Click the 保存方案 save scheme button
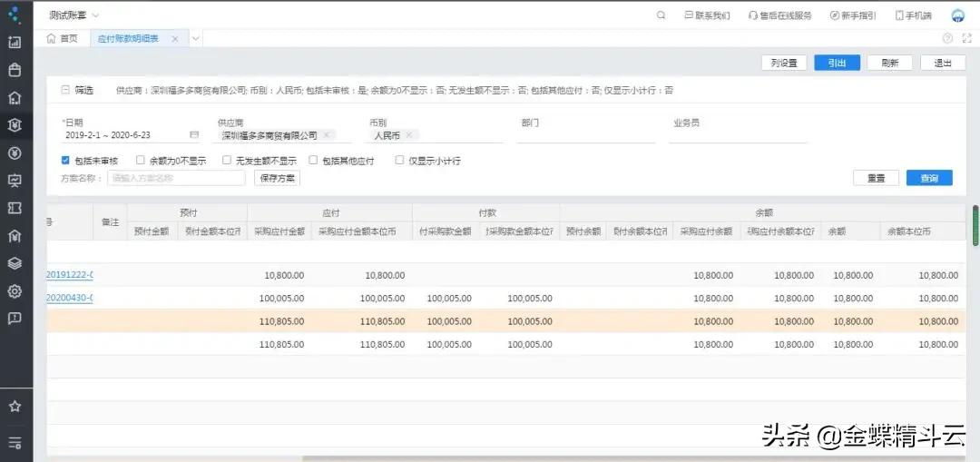 pyautogui.click(x=277, y=178)
